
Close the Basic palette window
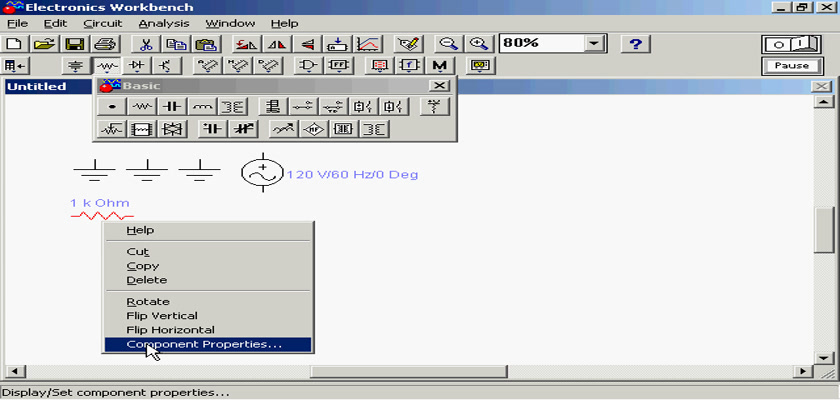tap(439, 86)
